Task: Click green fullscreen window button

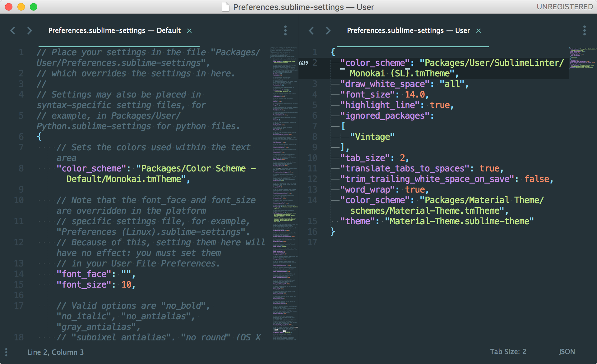Action: pos(34,7)
